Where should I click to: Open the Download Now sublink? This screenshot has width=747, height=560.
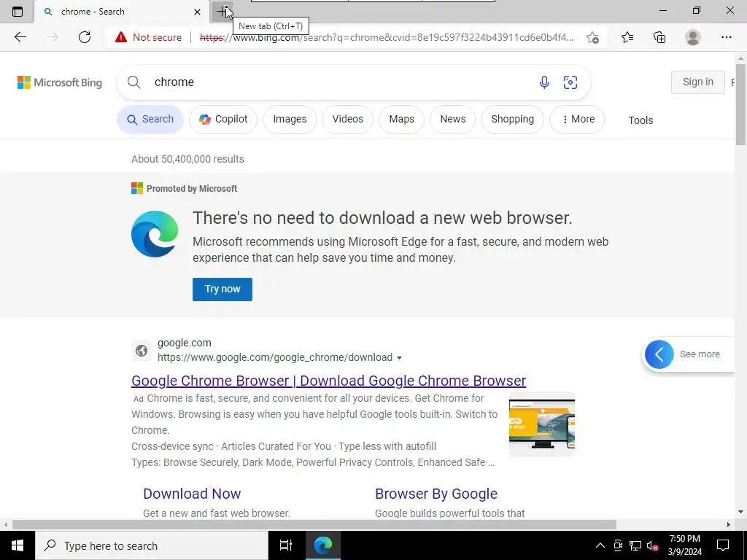192,494
